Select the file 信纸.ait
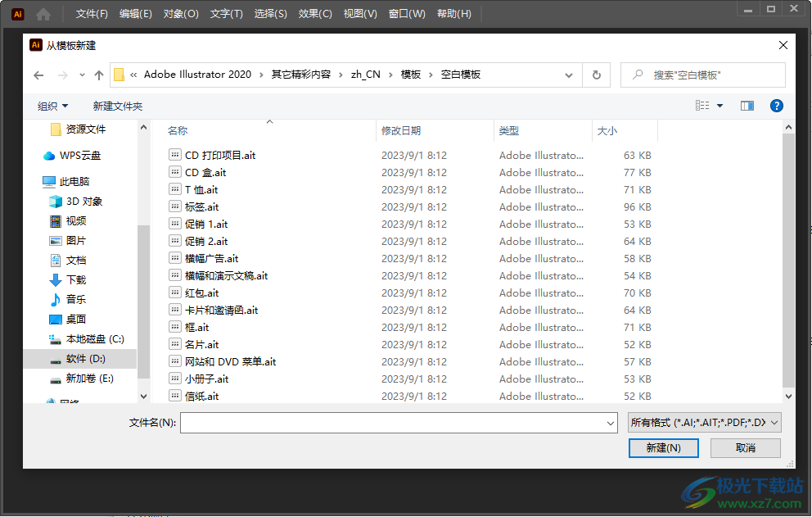The image size is (812, 517). point(201,397)
